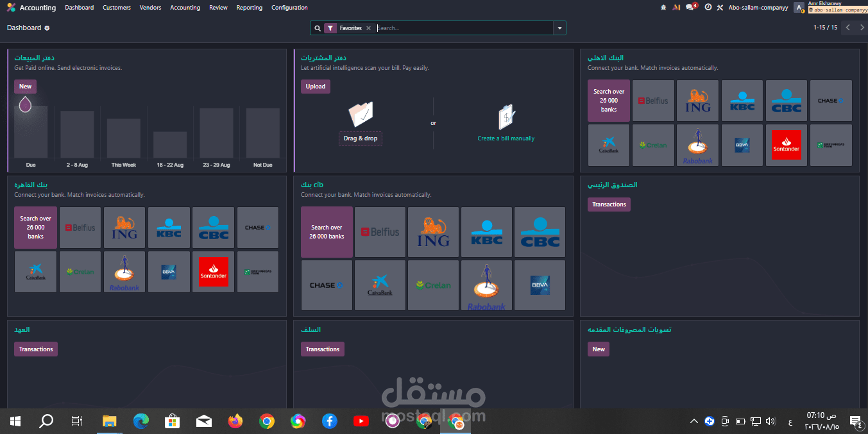
Task: Open the debug bug icon menu
Action: point(663,8)
